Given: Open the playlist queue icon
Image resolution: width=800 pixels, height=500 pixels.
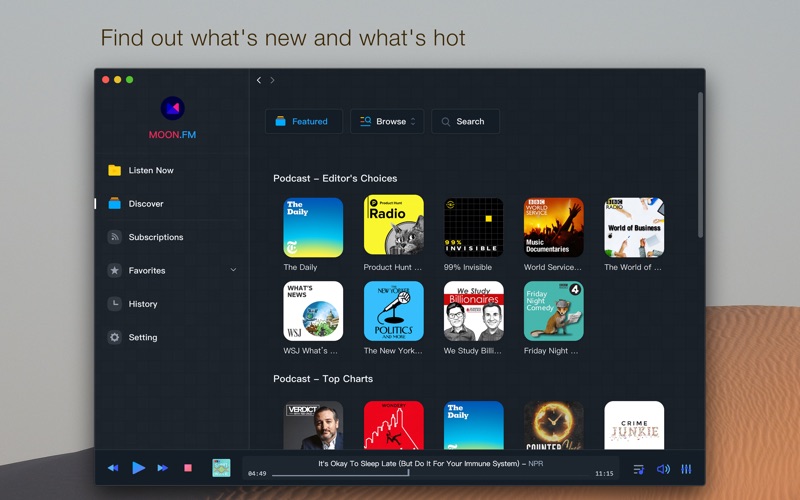Looking at the screenshot, I should point(639,469).
